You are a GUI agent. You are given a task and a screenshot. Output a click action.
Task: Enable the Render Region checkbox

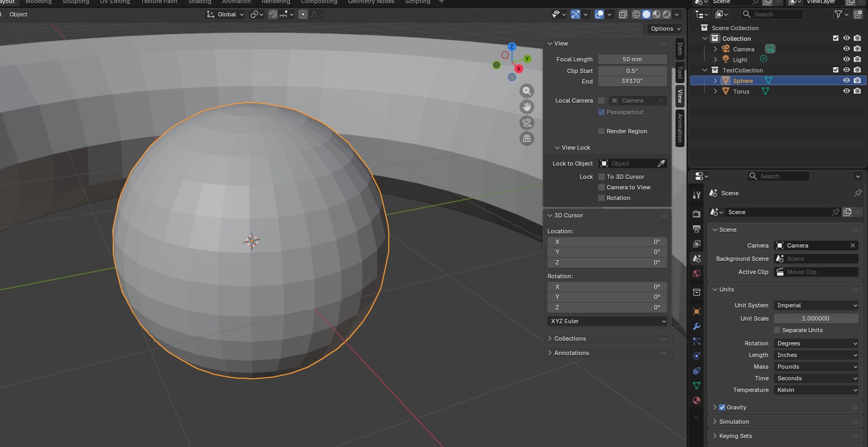pyautogui.click(x=601, y=131)
